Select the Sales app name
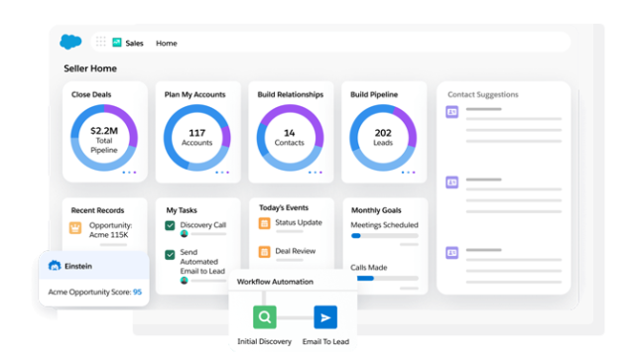 [135, 44]
